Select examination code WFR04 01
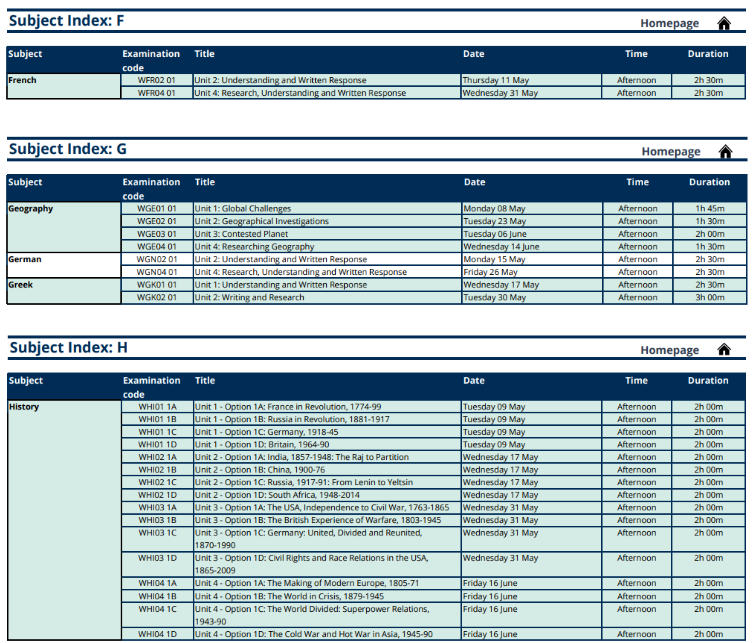This screenshot has height=643, width=755. (156, 93)
